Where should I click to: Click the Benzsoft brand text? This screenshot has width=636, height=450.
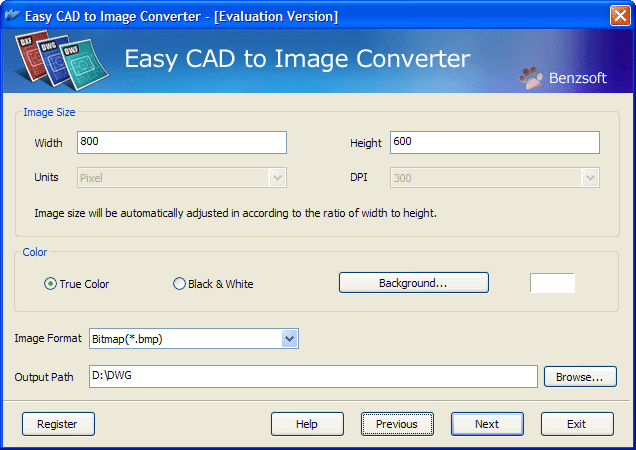click(x=578, y=78)
